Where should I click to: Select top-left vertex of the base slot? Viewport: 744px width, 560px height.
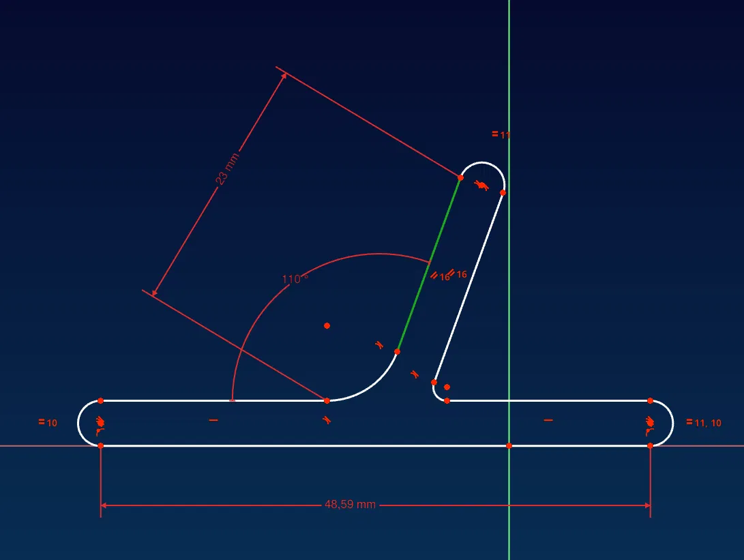pos(101,401)
